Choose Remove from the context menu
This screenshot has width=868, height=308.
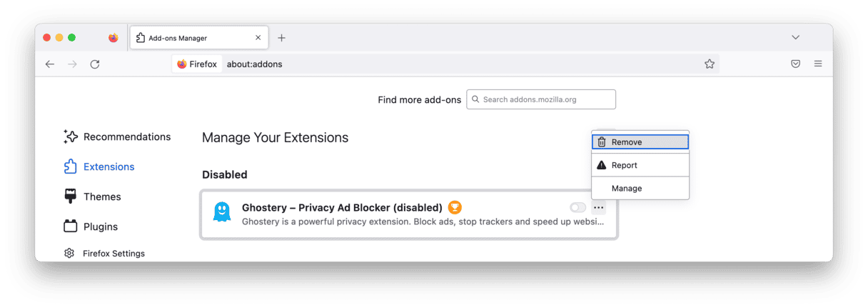pos(640,142)
